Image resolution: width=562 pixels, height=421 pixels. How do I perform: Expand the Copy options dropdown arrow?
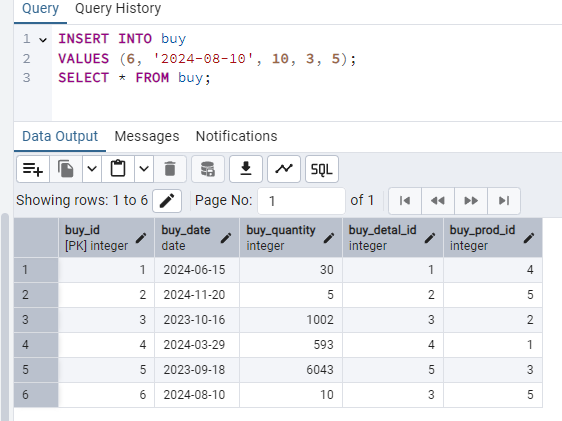(92, 169)
